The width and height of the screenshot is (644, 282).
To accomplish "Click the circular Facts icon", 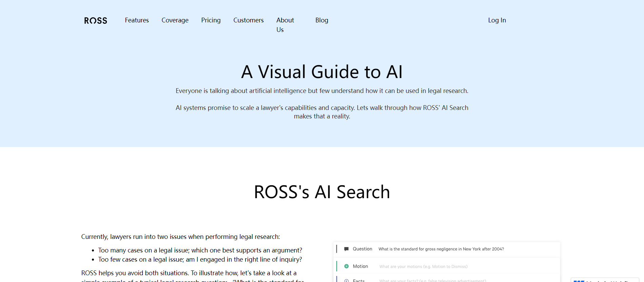I will tap(346, 280).
